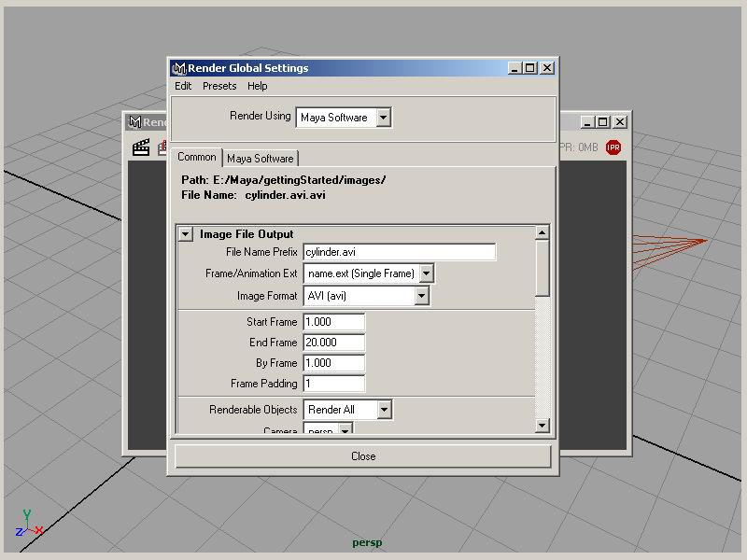Open the Image Format dropdown

366,296
